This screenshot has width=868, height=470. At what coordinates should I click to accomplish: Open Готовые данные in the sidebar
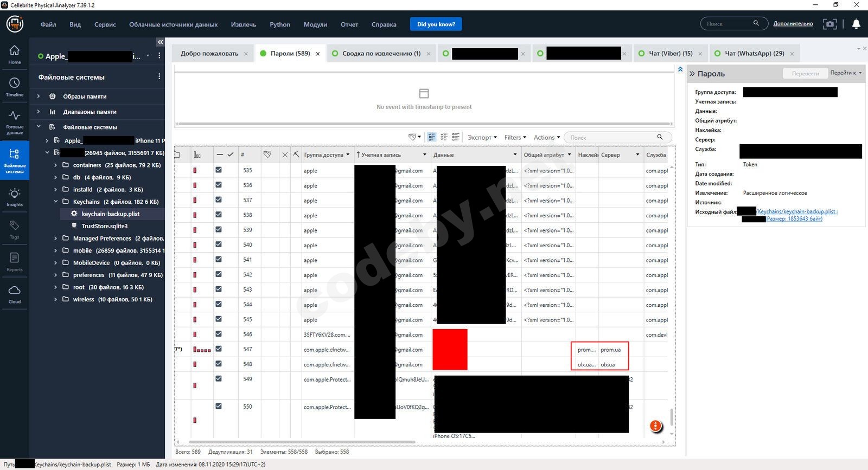point(15,122)
